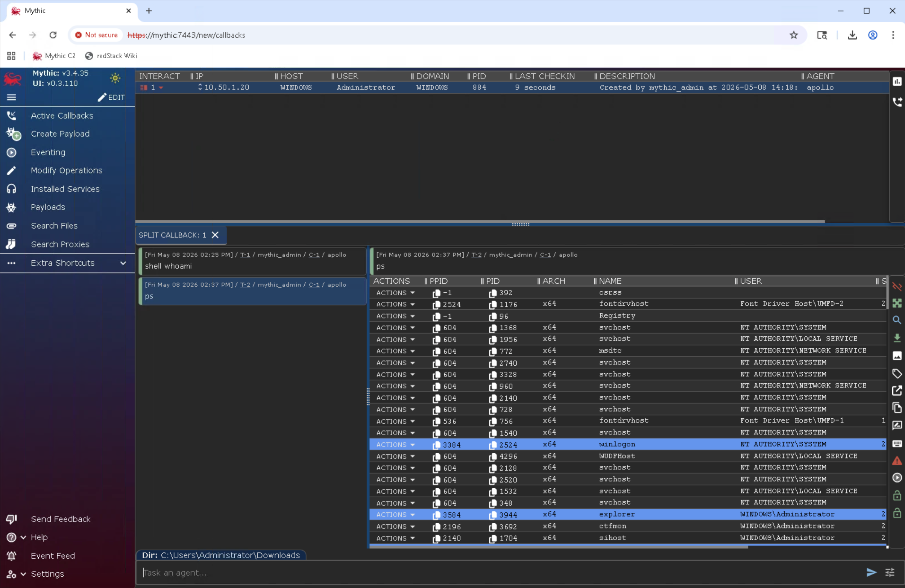Screen dimensions: 905x588
Task: Open Installed Services
Action: click(x=65, y=189)
